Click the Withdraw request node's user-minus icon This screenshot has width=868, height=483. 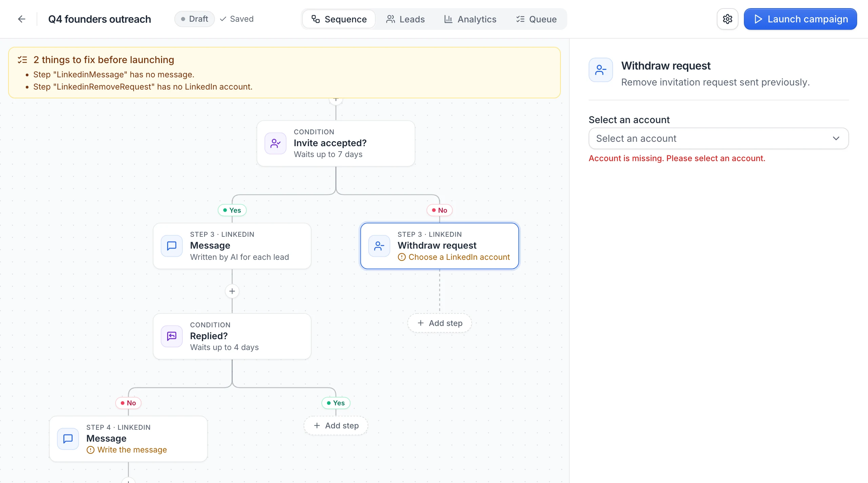click(x=379, y=246)
